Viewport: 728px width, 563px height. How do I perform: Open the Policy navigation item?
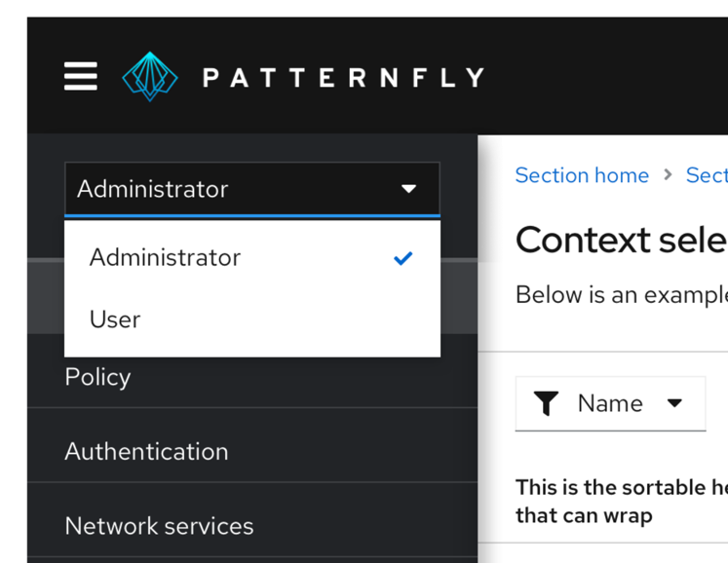click(x=97, y=377)
